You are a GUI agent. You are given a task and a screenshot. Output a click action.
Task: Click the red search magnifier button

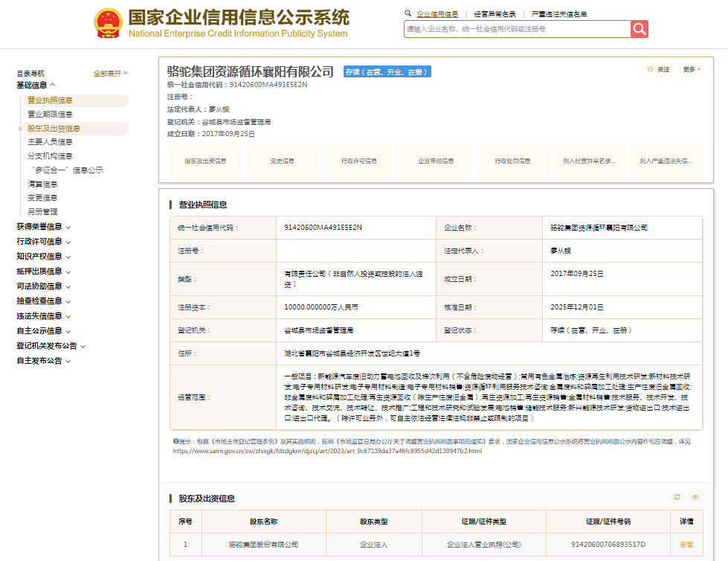tap(640, 29)
